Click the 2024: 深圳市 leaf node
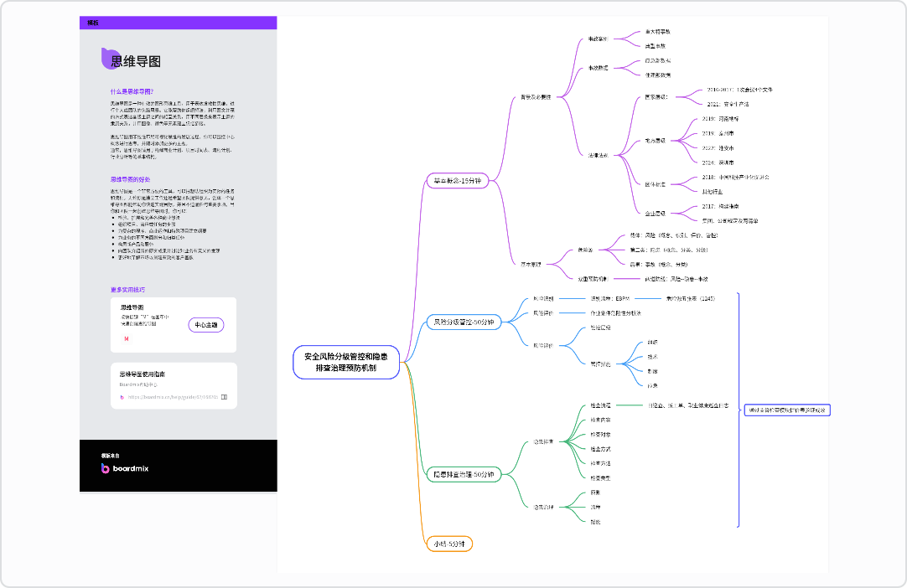The image size is (907, 588). (718, 163)
